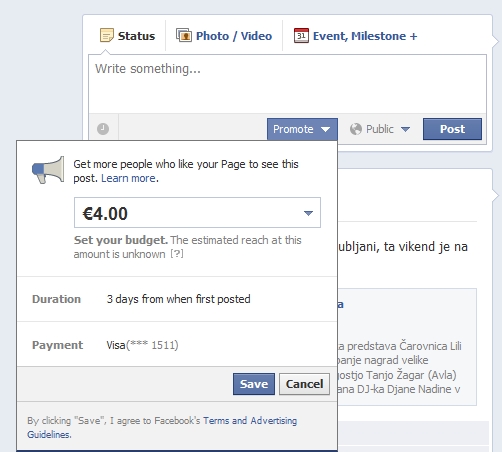Click the clock schedule icon
Viewport: 502px width, 452px height.
click(x=103, y=129)
